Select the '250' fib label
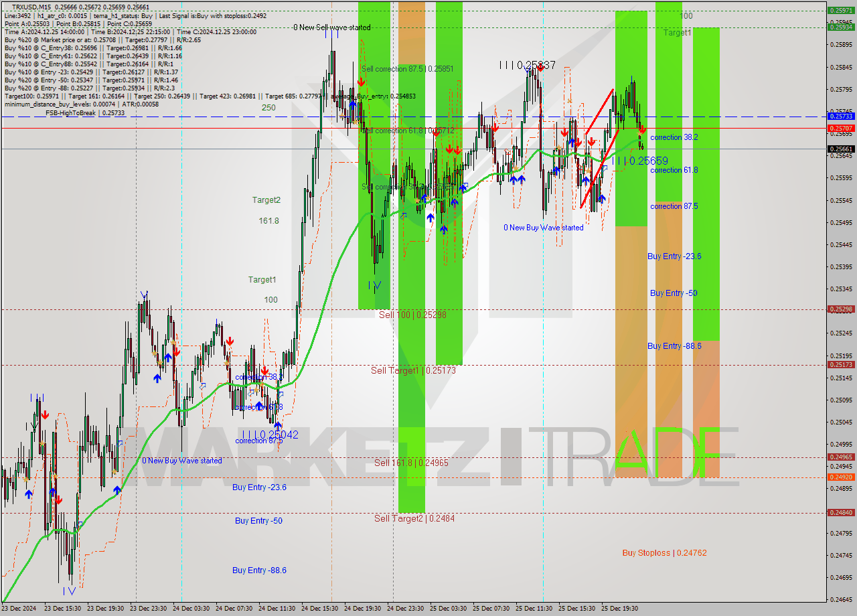 pos(268,107)
